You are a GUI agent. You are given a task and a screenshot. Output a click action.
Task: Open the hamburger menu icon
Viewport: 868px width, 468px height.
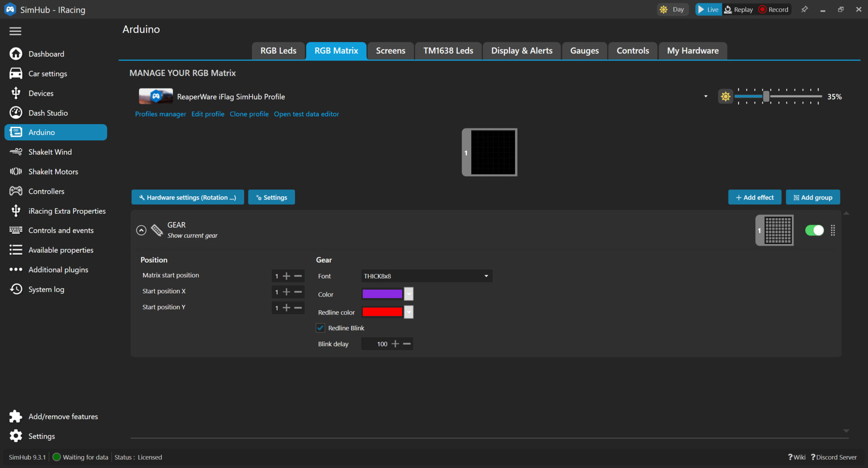[15, 31]
